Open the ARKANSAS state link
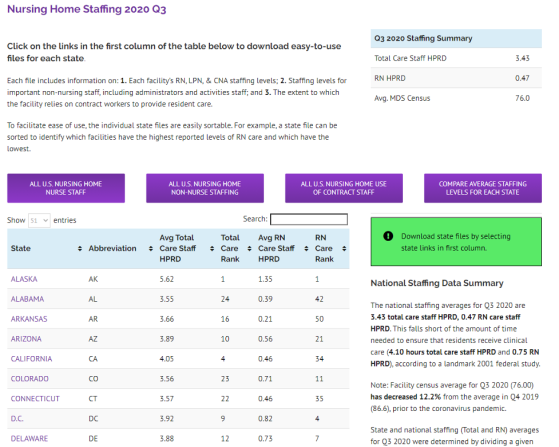Image resolution: width=559 pixels, height=447 pixels. (x=29, y=319)
